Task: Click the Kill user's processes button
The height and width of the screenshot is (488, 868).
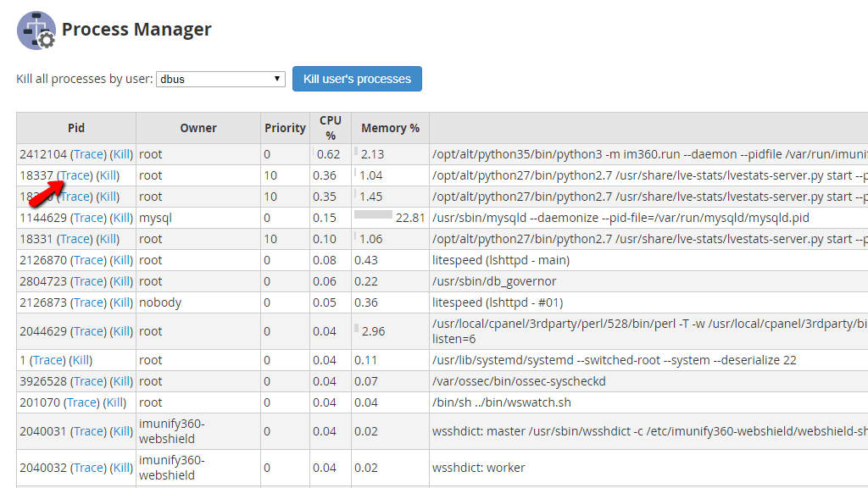Action: coord(357,78)
